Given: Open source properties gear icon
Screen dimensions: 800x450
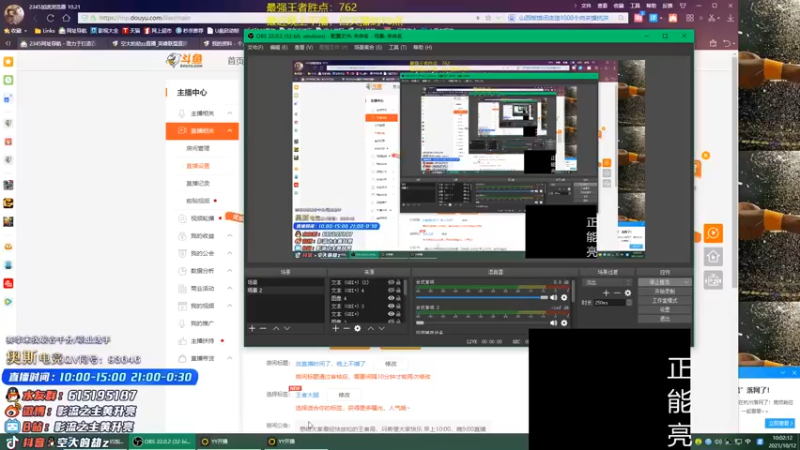Looking at the screenshot, I should pos(358,329).
